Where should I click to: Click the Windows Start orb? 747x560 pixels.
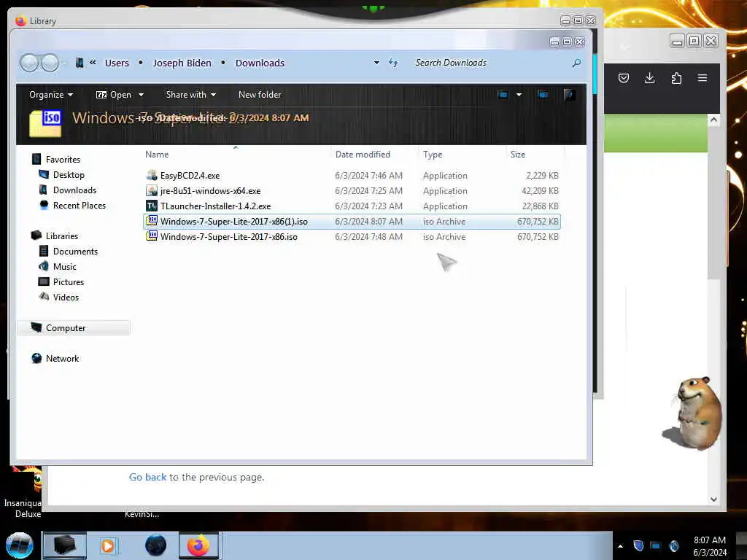click(x=20, y=545)
